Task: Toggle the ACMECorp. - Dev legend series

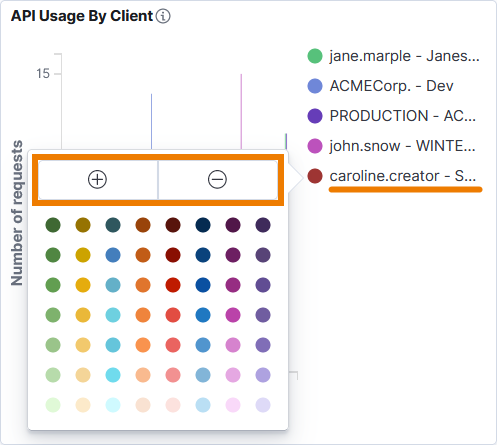Action: [x=391, y=86]
